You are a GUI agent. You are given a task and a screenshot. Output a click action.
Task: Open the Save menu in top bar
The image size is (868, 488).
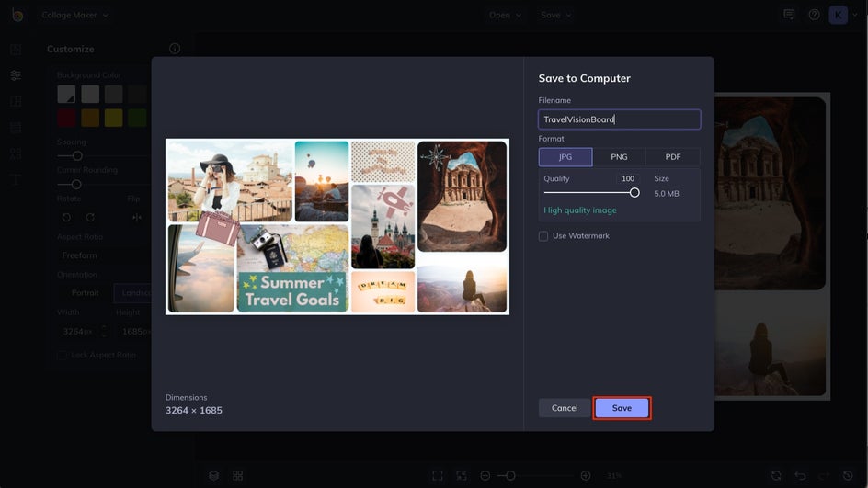coord(555,15)
